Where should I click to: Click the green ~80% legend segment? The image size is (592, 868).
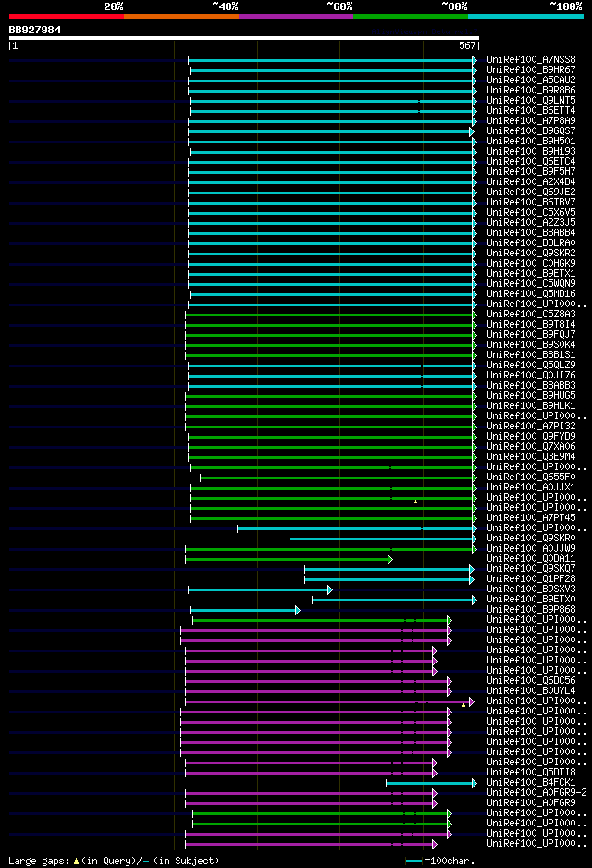click(411, 17)
